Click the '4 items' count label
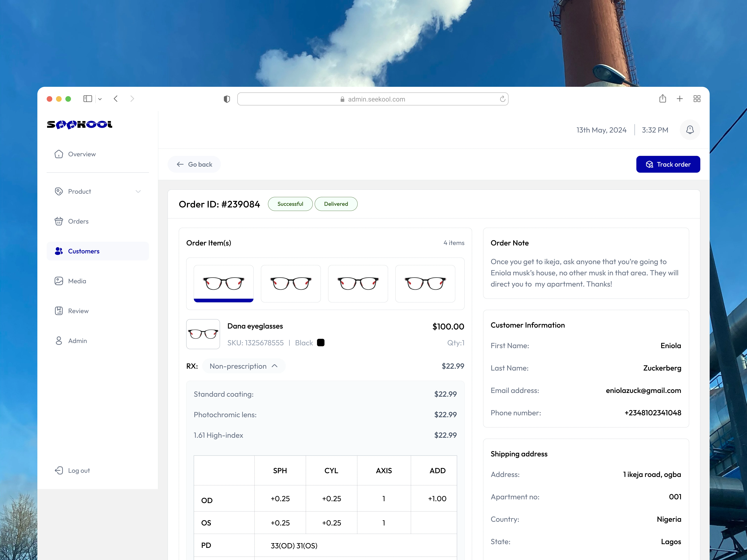Screen dimensions: 747x560 [454, 243]
